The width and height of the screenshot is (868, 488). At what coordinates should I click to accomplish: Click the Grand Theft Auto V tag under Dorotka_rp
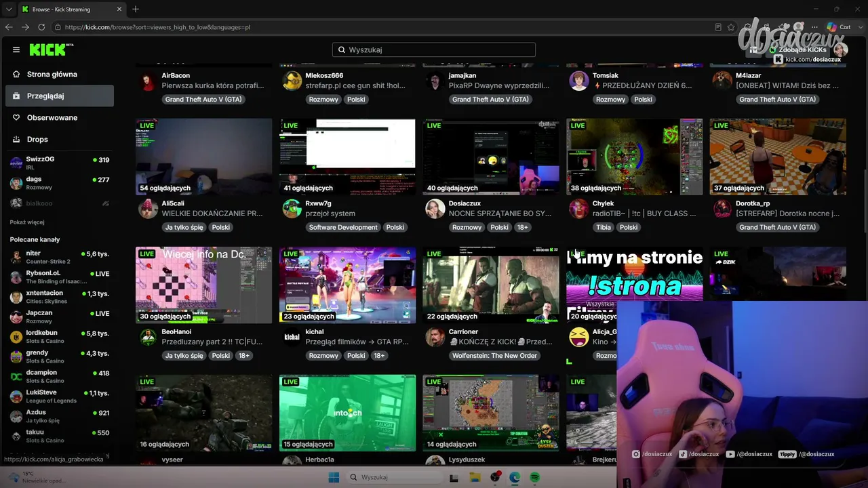[777, 228]
